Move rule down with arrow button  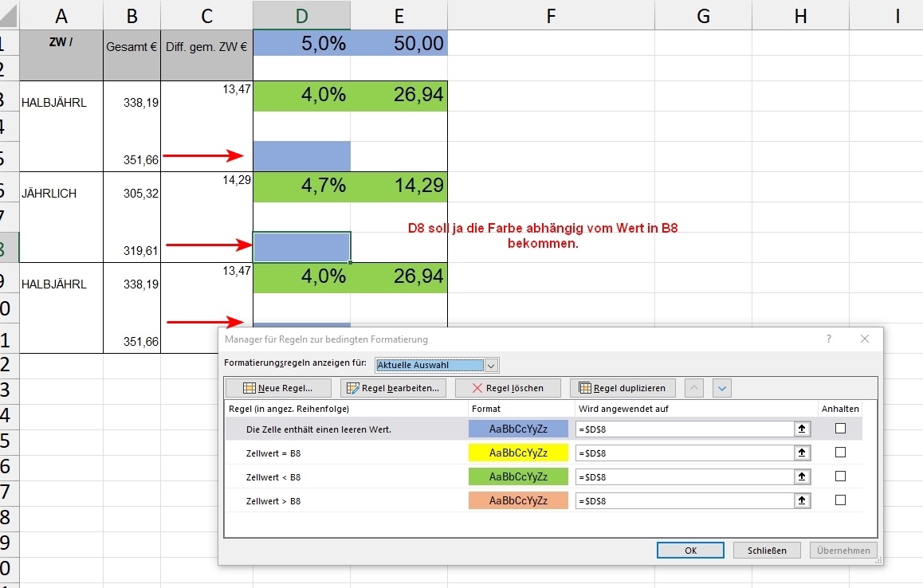pyautogui.click(x=722, y=388)
